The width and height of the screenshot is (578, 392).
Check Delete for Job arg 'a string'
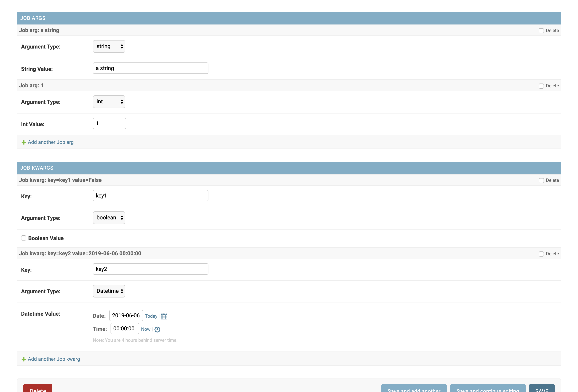click(541, 31)
